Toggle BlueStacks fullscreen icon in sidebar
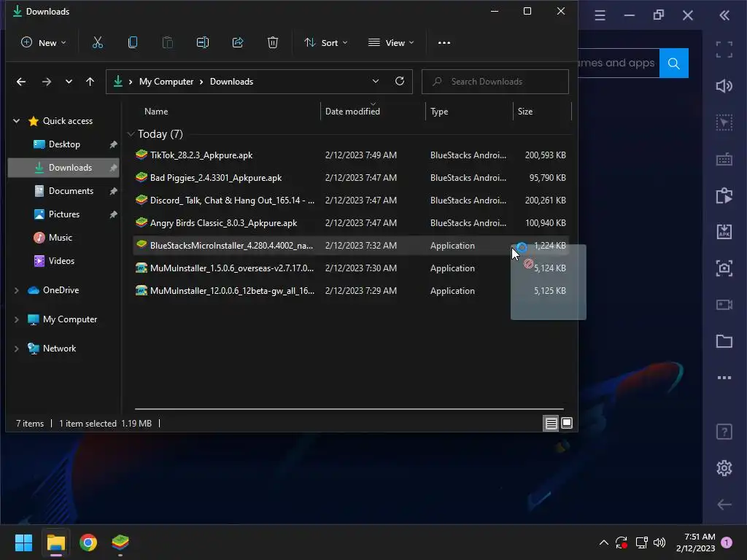The image size is (747, 560). point(724,50)
